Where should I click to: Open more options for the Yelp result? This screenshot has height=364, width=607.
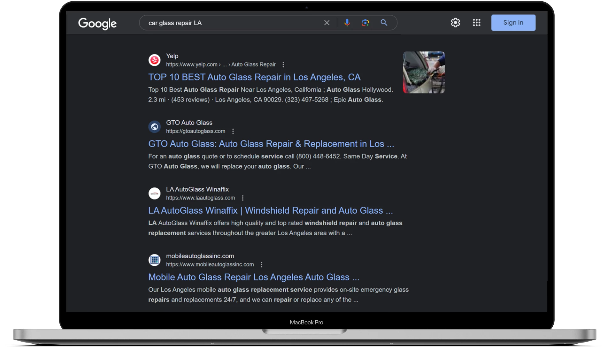(x=283, y=64)
